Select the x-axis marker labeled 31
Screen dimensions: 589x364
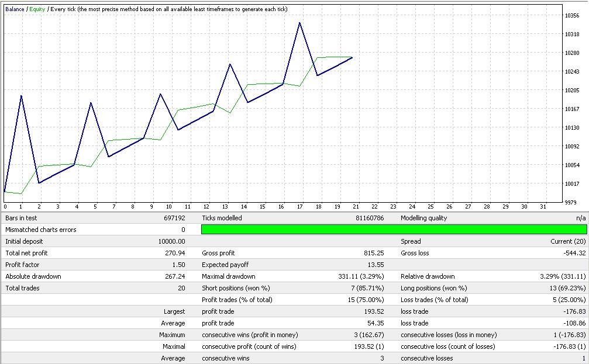click(x=543, y=206)
